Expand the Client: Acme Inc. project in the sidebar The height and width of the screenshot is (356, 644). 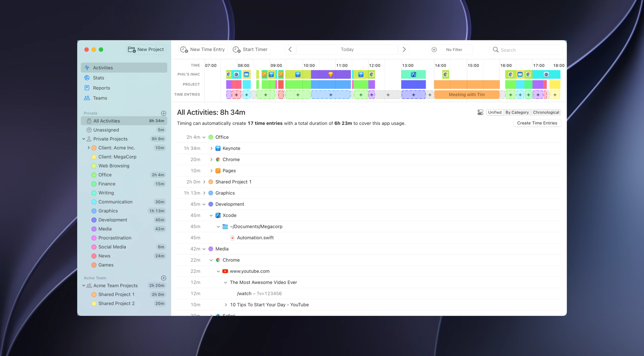click(x=88, y=148)
